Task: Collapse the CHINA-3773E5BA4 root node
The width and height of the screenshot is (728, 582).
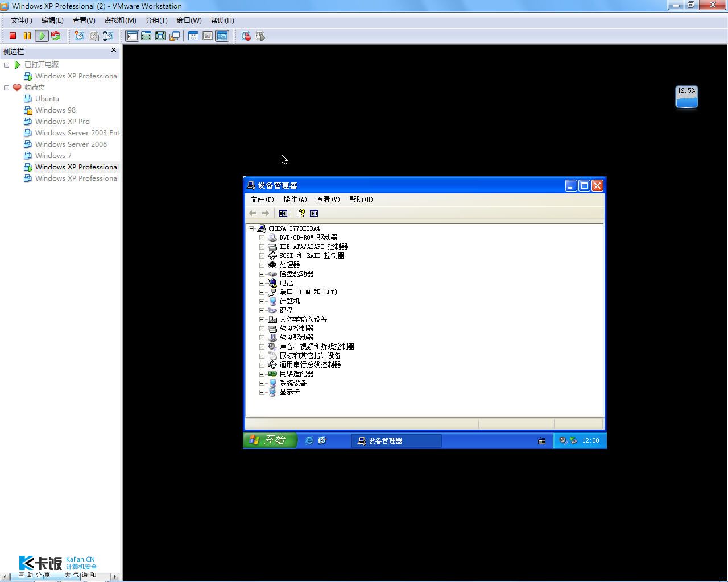Action: coord(251,228)
